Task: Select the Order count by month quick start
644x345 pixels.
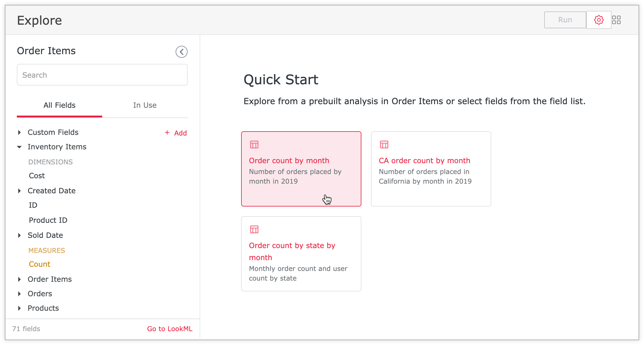Action: click(x=301, y=169)
